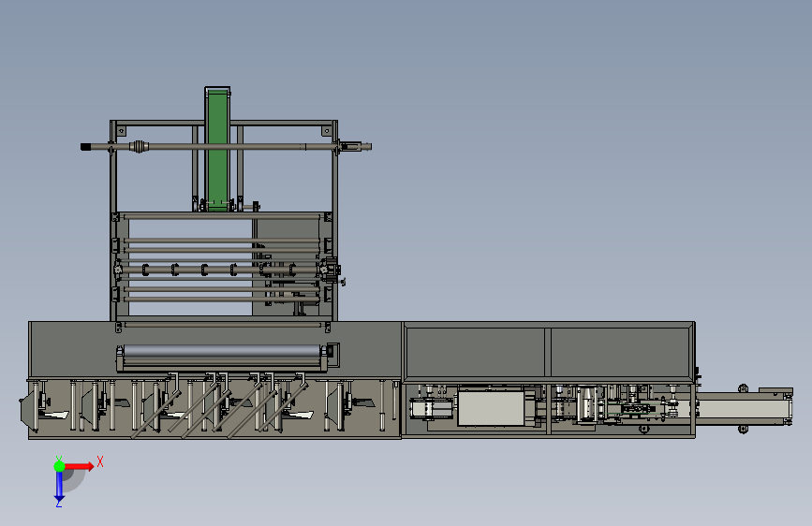Screen dimensions: 812x526
Task: Click the green Y axis dot on the triad
Action: (x=60, y=466)
